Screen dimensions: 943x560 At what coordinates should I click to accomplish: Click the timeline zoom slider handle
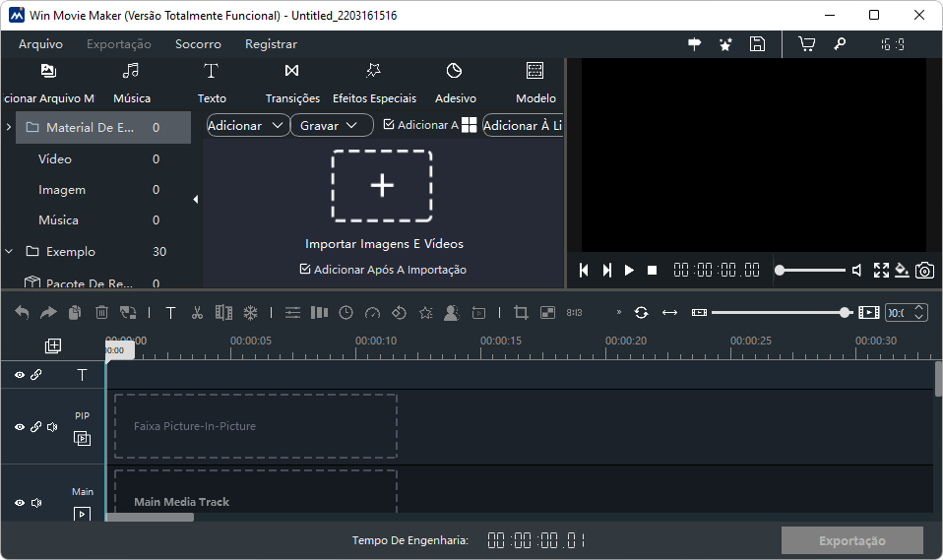[x=845, y=313]
